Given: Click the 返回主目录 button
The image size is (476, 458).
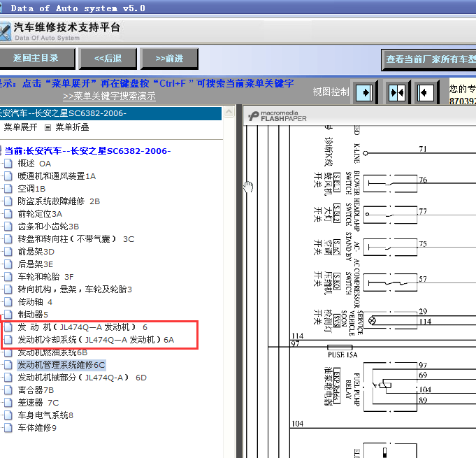Looking at the screenshot, I should [x=36, y=58].
